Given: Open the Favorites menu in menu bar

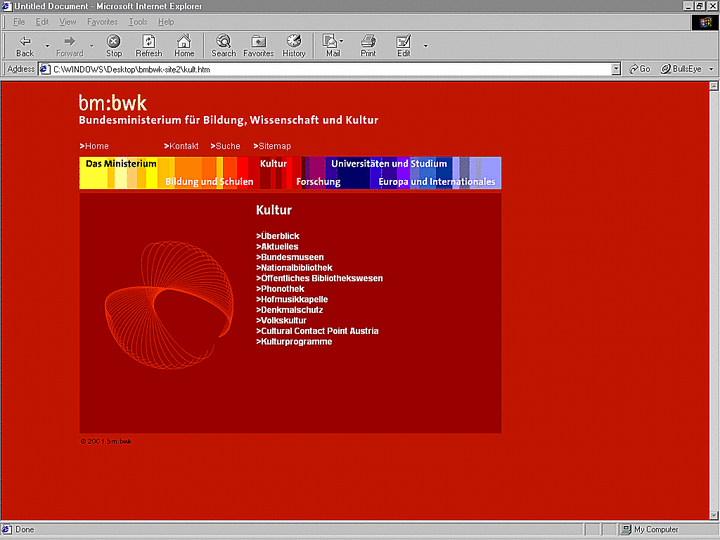Looking at the screenshot, I should tap(102, 22).
